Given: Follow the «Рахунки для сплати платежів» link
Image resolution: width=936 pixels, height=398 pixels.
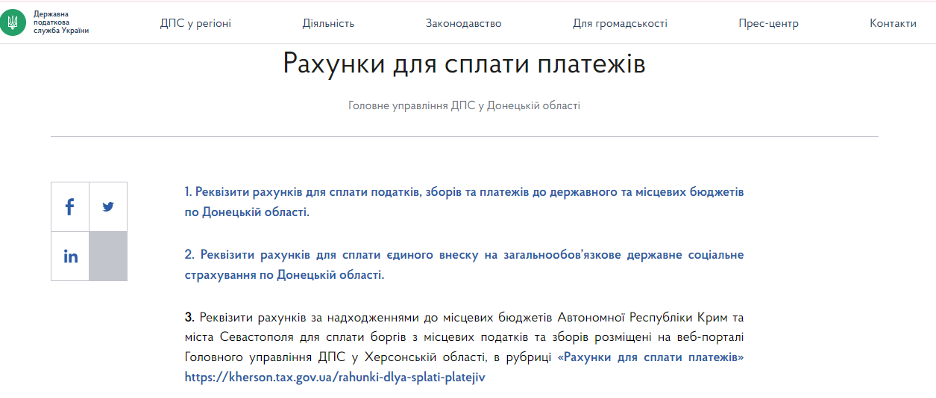Looking at the screenshot, I should coord(650,357).
